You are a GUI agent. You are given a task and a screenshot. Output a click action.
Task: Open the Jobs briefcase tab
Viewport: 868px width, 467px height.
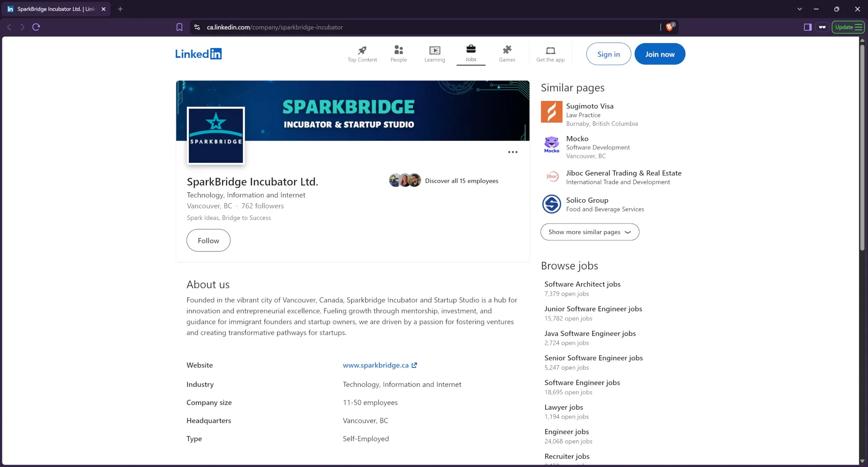[471, 53]
